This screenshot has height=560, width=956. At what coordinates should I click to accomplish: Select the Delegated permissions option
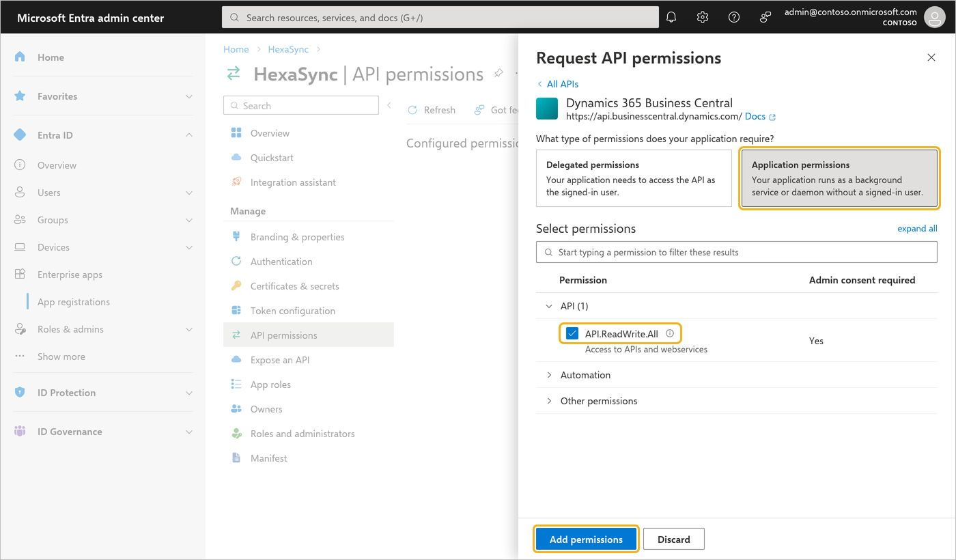634,178
